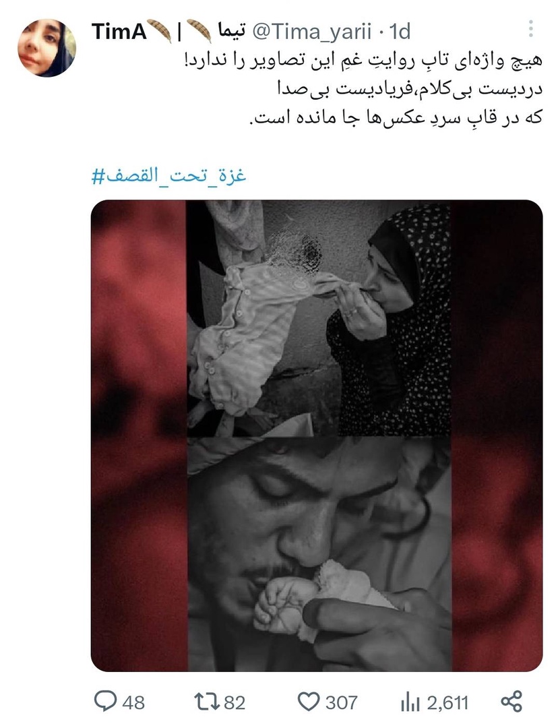Click the 307 likes count
Viewport: 560px width, 728px height.
[x=341, y=702]
